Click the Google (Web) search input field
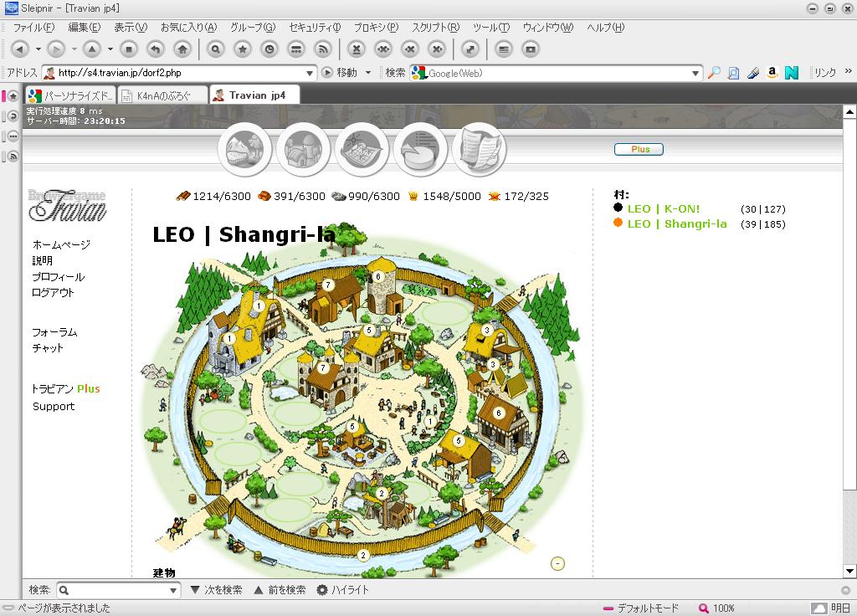The height and width of the screenshot is (616, 857). point(557,73)
